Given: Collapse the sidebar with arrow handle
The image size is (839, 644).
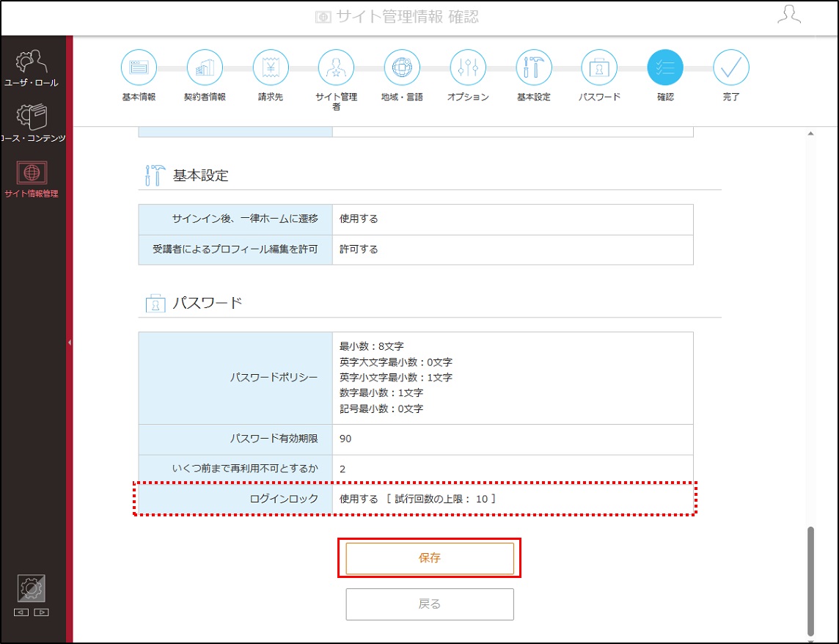Looking at the screenshot, I should pyautogui.click(x=70, y=342).
